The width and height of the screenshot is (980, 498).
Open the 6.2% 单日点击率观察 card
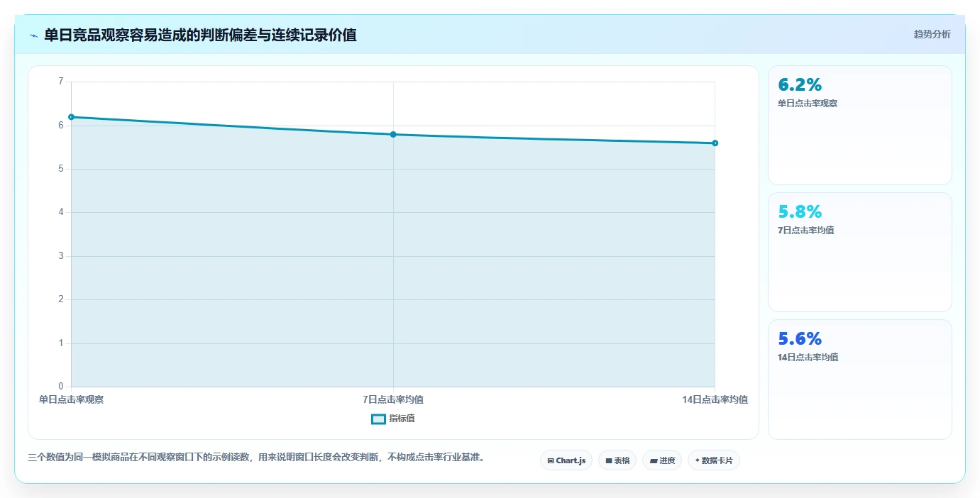coord(860,126)
